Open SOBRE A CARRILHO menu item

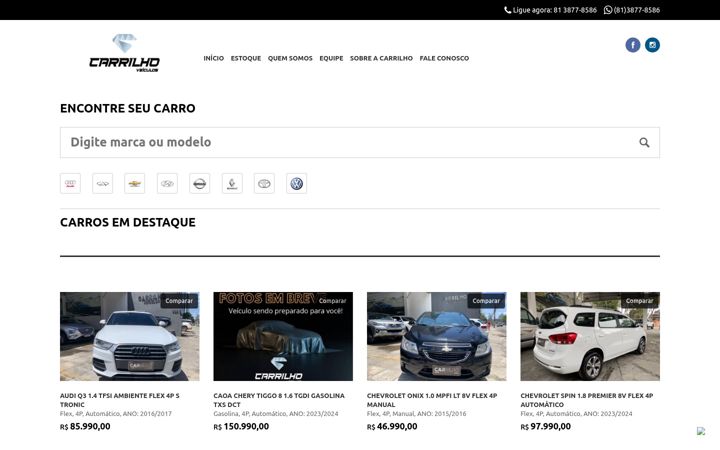[x=381, y=58]
